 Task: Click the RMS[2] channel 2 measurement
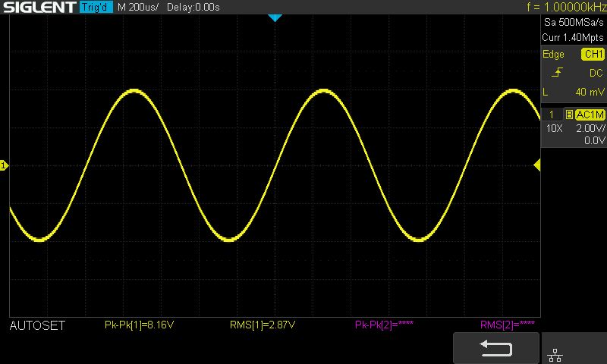508,325
